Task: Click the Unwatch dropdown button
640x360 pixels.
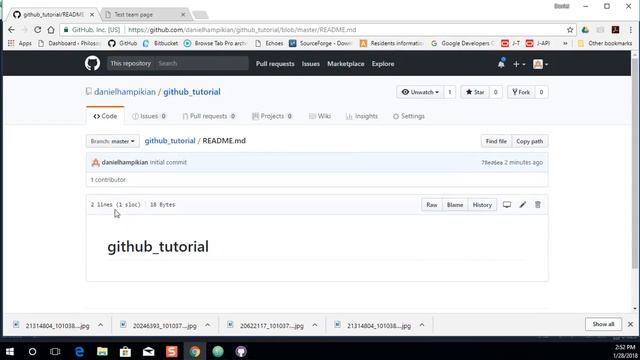Action: pyautogui.click(x=420, y=92)
